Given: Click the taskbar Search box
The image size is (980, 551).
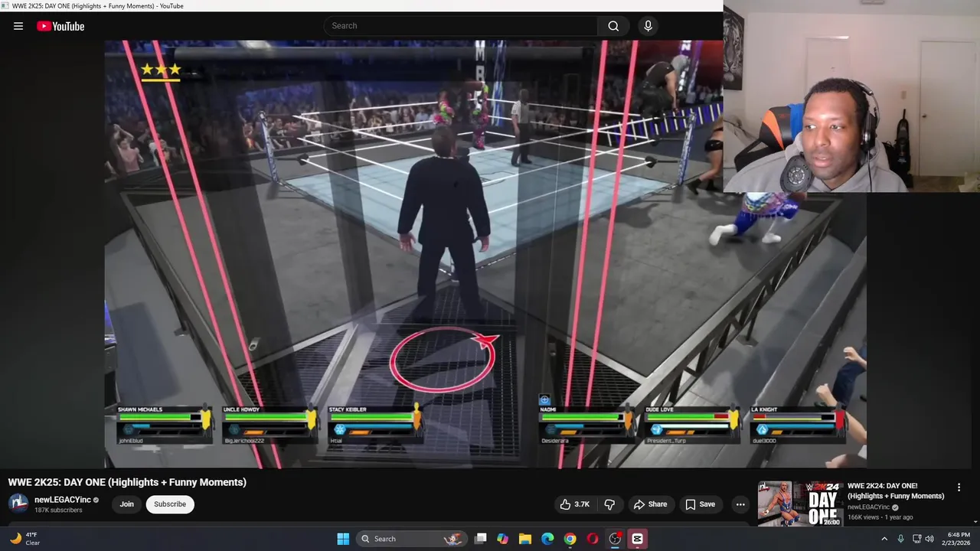Looking at the screenshot, I should (x=411, y=539).
